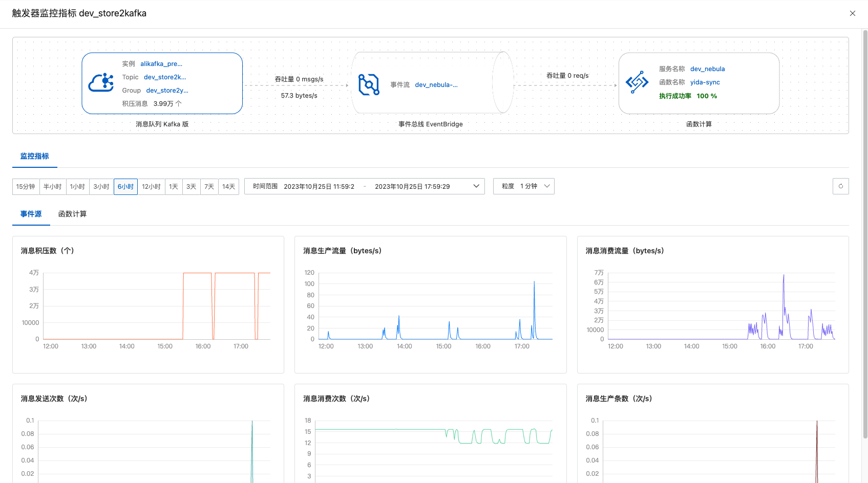Select the 半小时 time range

pos(53,187)
